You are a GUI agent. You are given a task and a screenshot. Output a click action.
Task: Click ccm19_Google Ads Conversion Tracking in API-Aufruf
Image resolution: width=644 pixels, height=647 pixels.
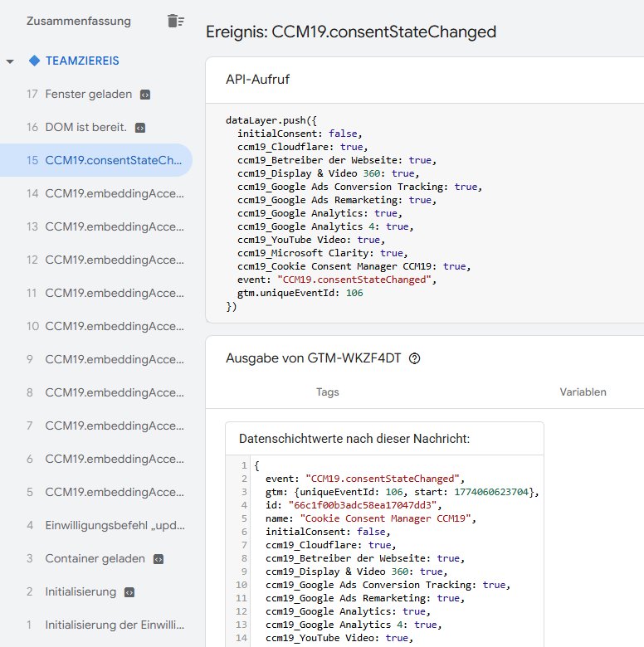tap(359, 187)
